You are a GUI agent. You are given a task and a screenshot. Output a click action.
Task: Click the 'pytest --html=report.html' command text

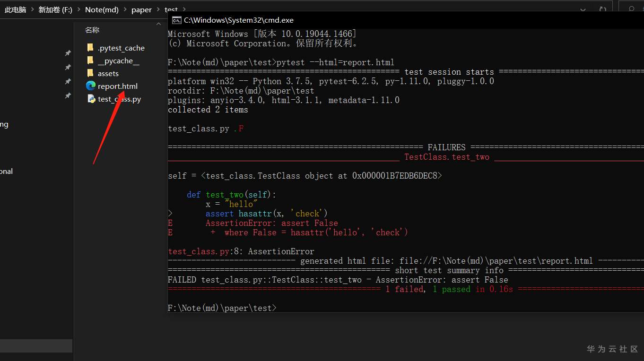335,62
